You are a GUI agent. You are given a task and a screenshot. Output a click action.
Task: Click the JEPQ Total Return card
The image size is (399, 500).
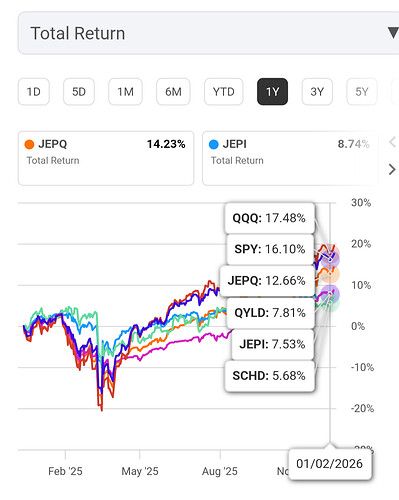point(106,158)
